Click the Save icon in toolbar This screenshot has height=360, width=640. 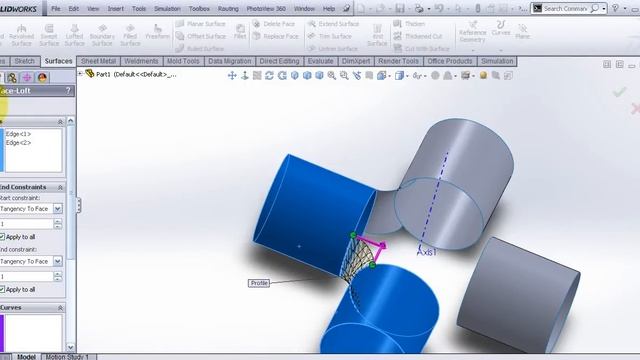pos(400,8)
